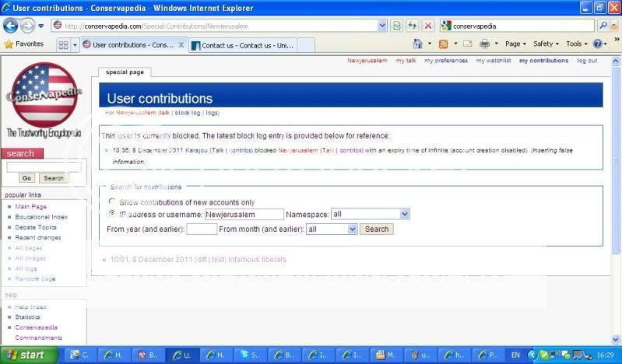Click the compatibility view icon

pyautogui.click(x=396, y=26)
